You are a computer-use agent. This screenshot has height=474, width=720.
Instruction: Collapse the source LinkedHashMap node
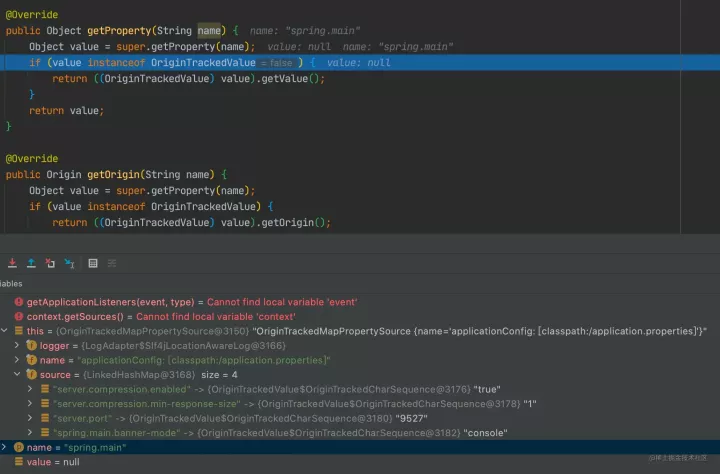coord(17,374)
